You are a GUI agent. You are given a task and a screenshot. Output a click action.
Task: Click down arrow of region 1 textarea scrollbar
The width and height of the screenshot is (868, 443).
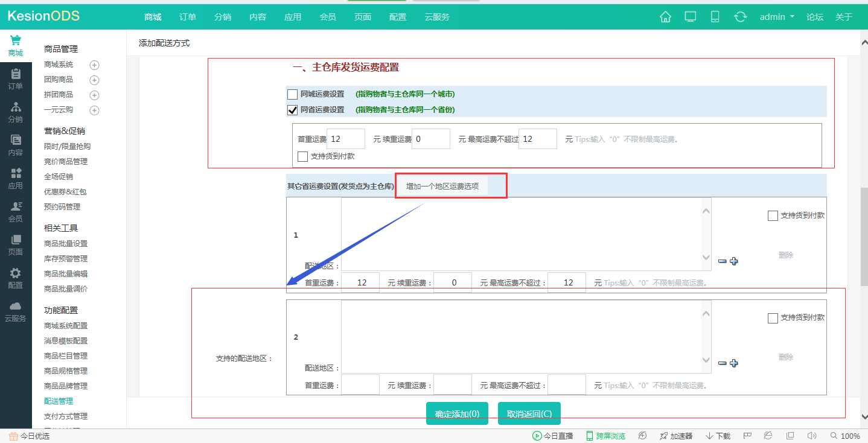706,258
